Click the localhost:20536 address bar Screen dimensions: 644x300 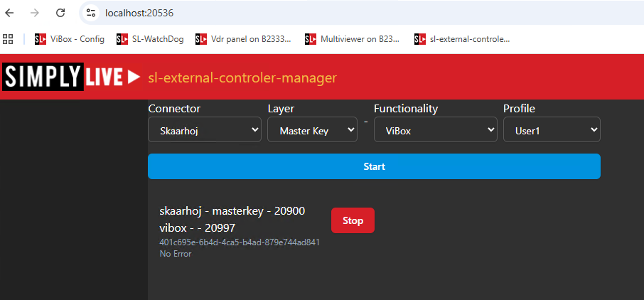point(361,13)
